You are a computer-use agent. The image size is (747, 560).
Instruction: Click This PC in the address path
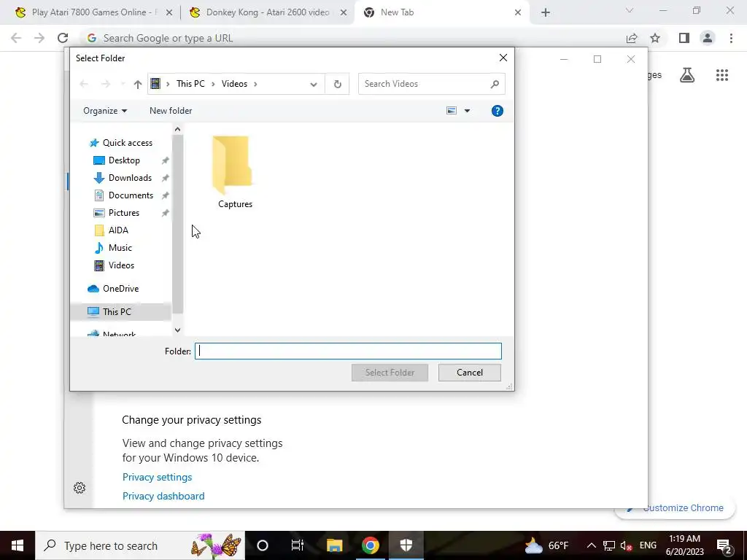click(190, 84)
